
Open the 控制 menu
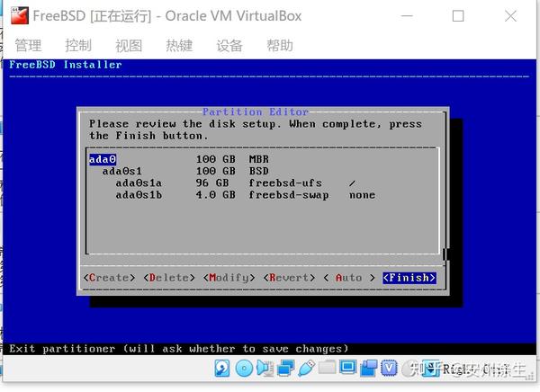click(78, 46)
